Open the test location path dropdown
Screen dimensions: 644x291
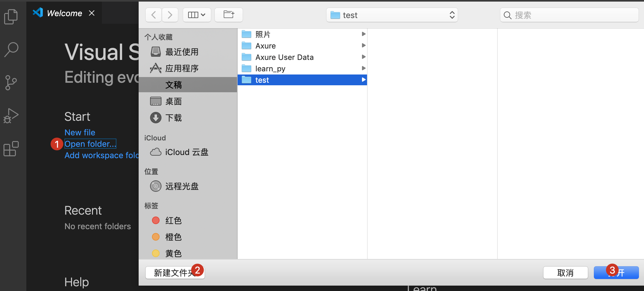(x=392, y=15)
